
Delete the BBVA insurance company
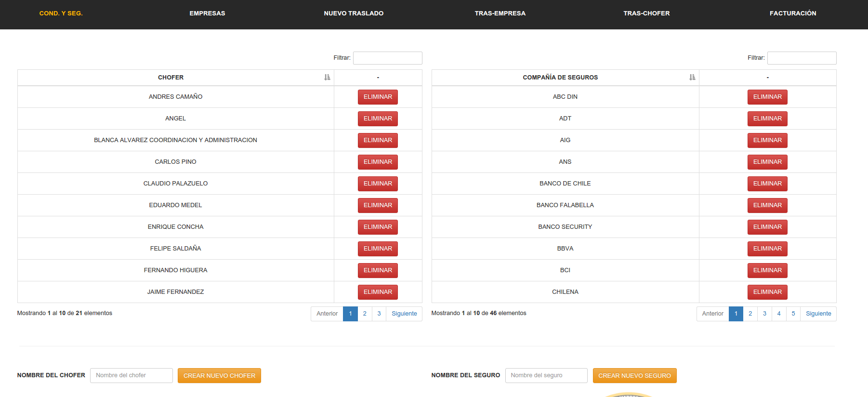click(767, 249)
